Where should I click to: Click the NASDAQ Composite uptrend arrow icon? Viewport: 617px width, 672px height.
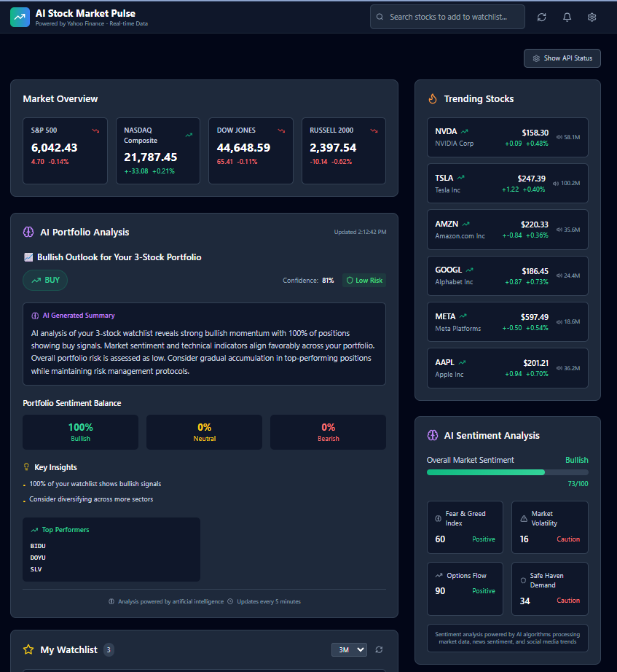tap(189, 135)
